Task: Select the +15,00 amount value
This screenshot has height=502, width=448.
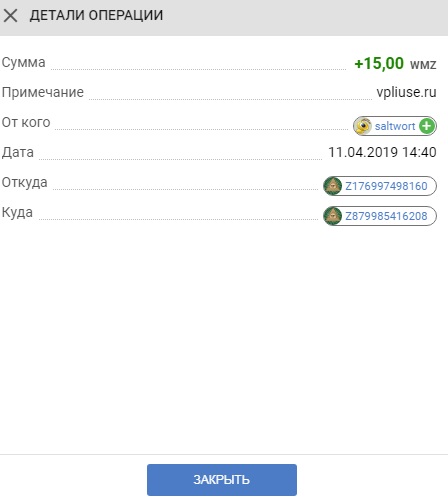Action: [x=379, y=63]
